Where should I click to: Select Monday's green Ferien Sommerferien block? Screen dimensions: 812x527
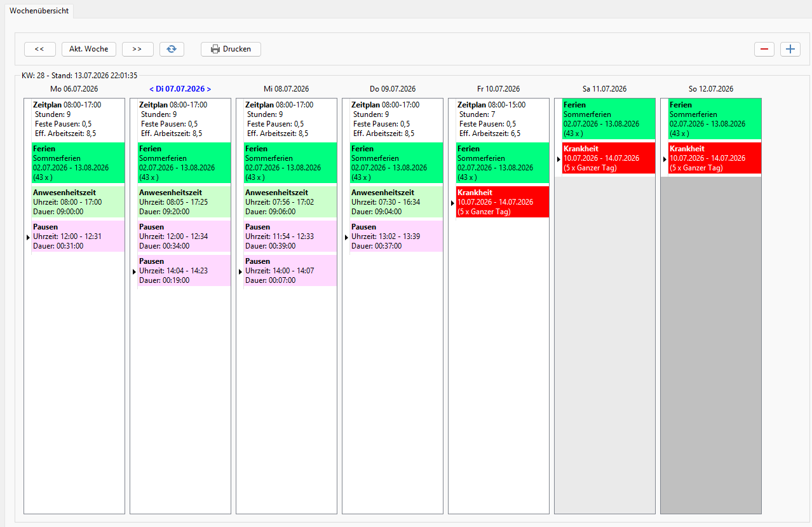[x=78, y=163]
